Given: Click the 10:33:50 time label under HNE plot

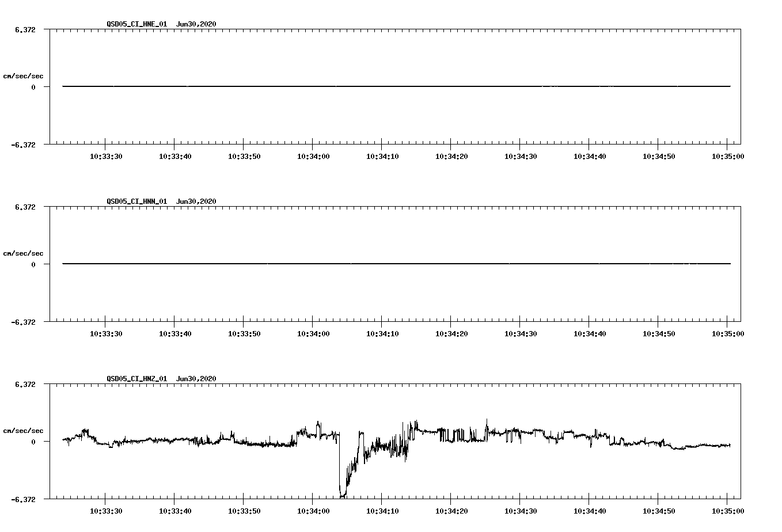Looking at the screenshot, I should tap(244, 157).
